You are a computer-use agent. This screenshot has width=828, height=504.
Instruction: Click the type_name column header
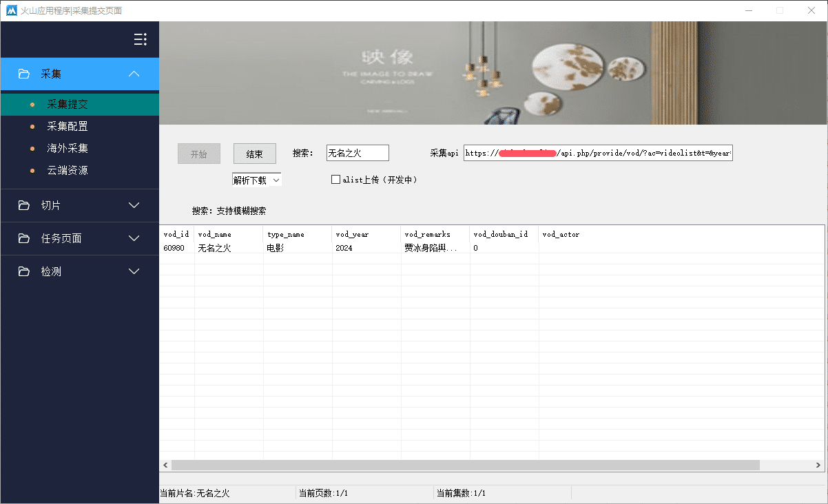point(298,234)
